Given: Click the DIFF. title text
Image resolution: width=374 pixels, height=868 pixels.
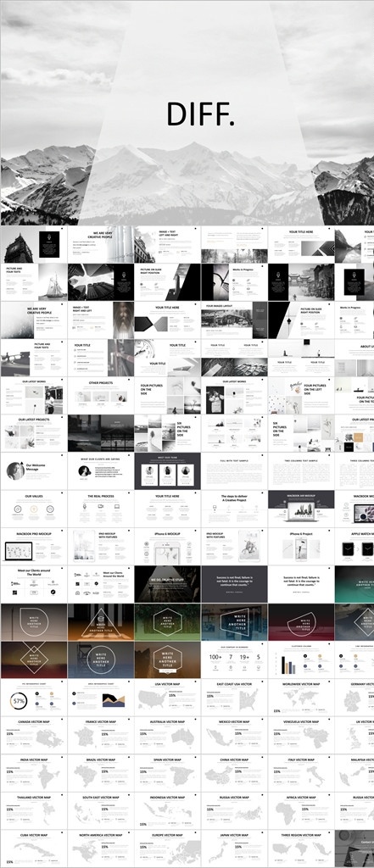Looking at the screenshot, I should [x=200, y=114].
